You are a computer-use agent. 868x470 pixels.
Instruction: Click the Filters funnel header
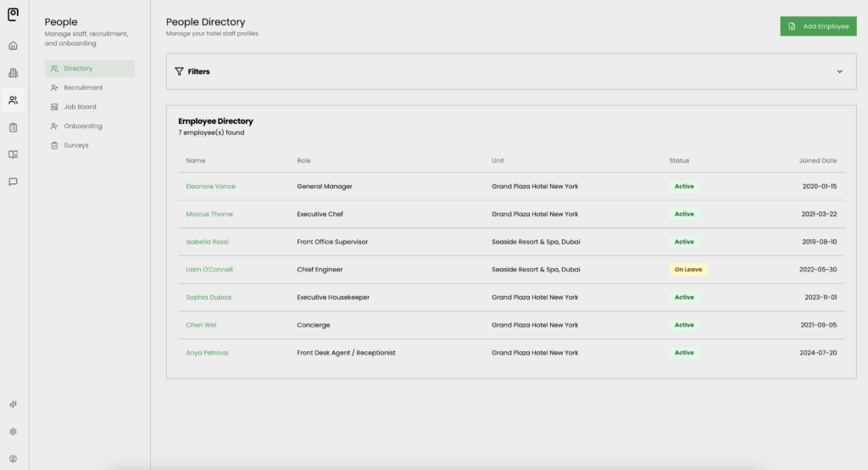(x=192, y=72)
